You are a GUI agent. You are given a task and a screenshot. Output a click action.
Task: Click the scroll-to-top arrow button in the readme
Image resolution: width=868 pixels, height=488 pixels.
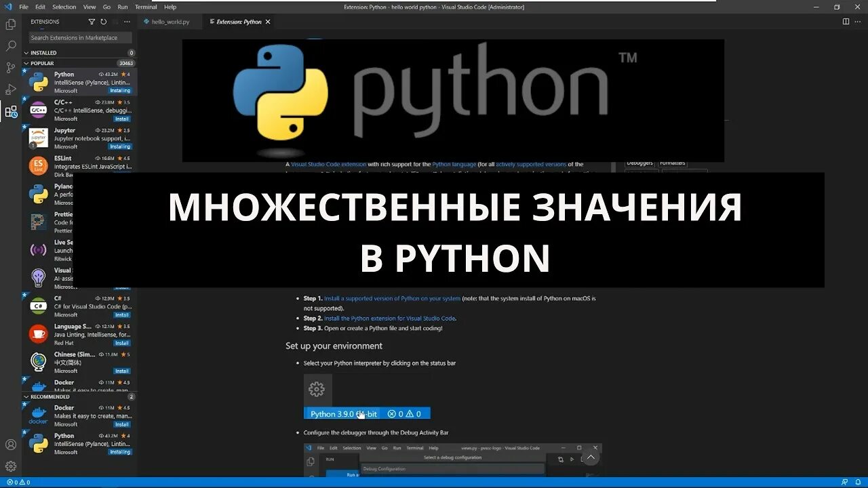point(591,457)
